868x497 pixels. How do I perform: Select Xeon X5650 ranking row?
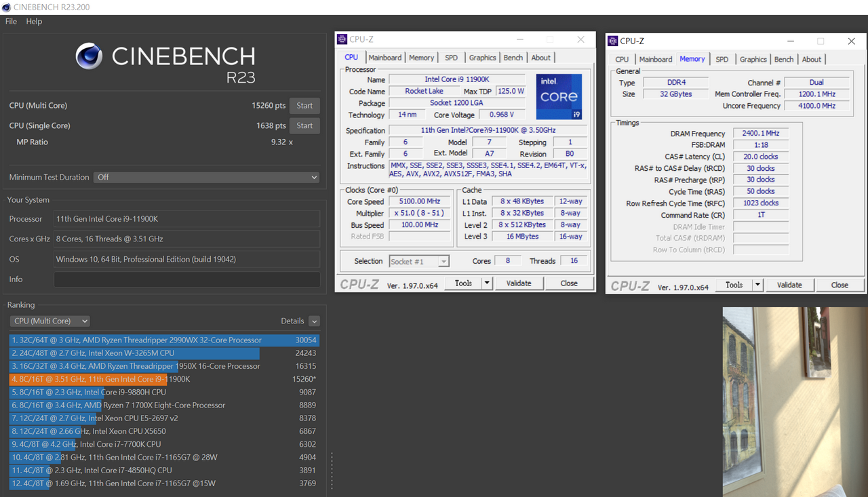pos(164,431)
